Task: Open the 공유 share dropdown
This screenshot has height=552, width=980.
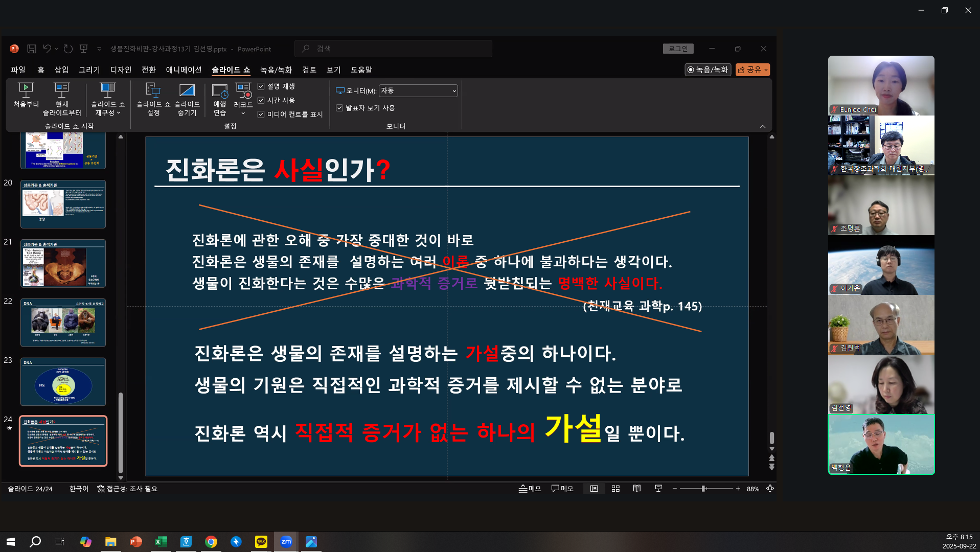Action: tap(753, 70)
